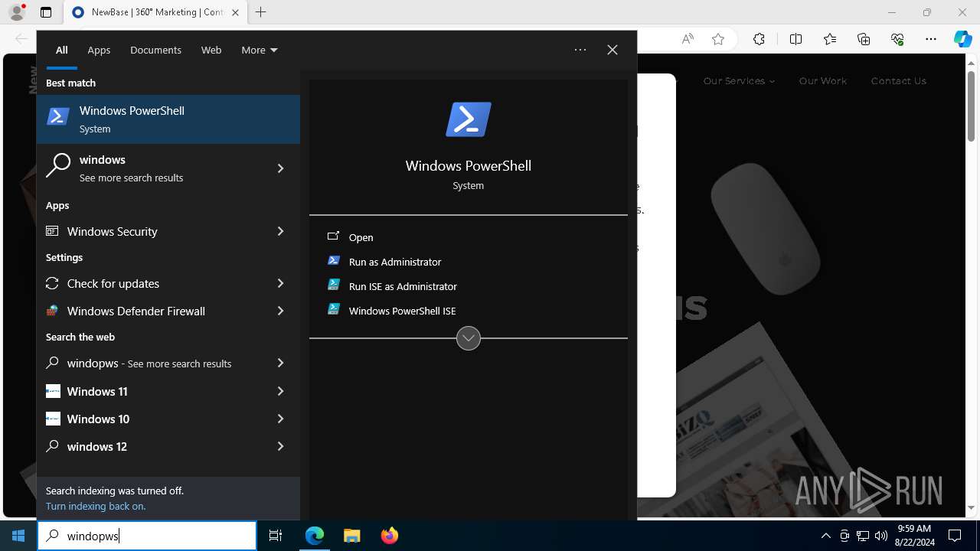Expand windows see more search results arrow
Image resolution: width=980 pixels, height=551 pixels.
tap(280, 168)
